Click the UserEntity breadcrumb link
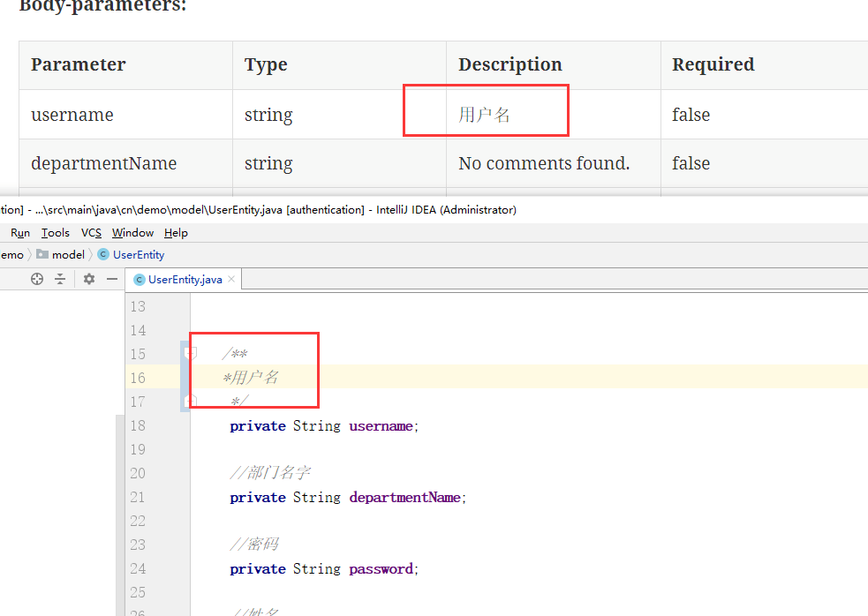The width and height of the screenshot is (868, 616). point(139,255)
